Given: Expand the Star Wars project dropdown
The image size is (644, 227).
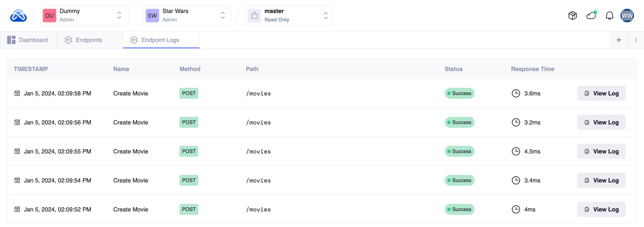Looking at the screenshot, I should pyautogui.click(x=223, y=16).
